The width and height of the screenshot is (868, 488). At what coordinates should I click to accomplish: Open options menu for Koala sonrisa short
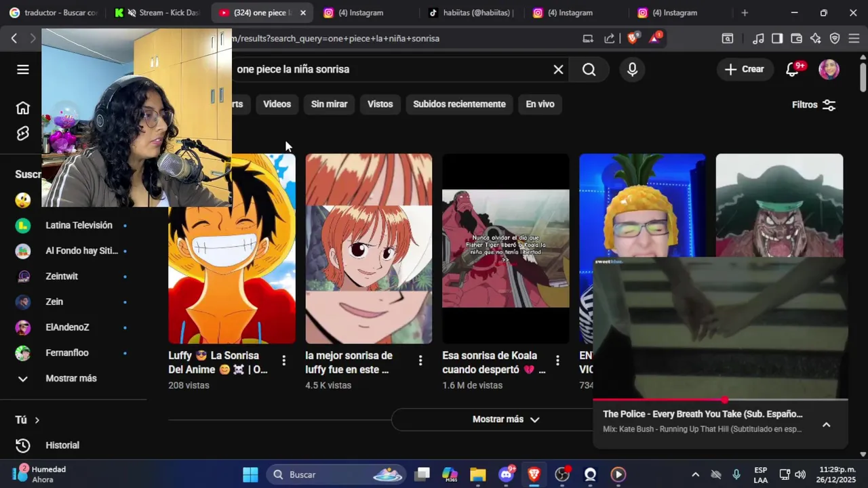pyautogui.click(x=557, y=361)
